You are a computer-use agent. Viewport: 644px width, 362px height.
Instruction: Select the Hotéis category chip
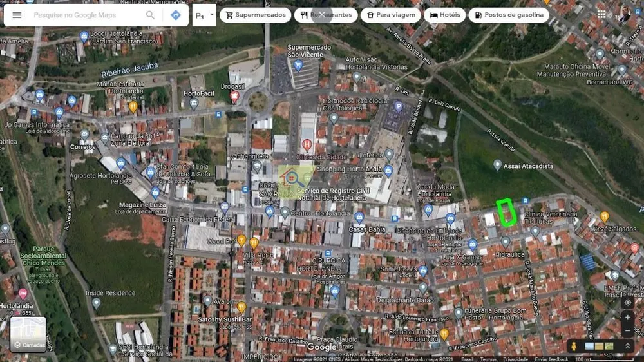(445, 15)
